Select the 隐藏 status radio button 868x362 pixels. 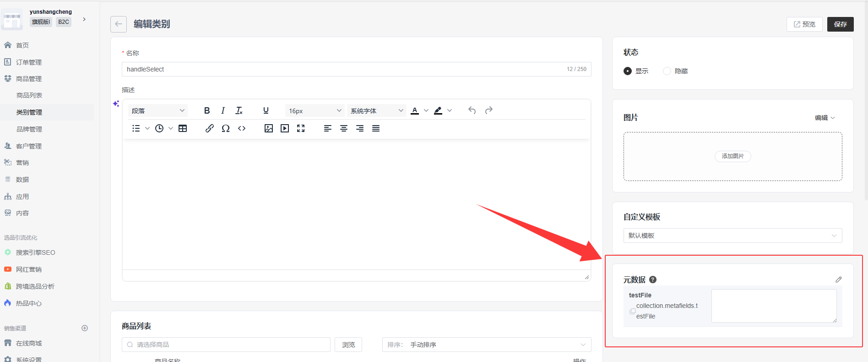[667, 71]
